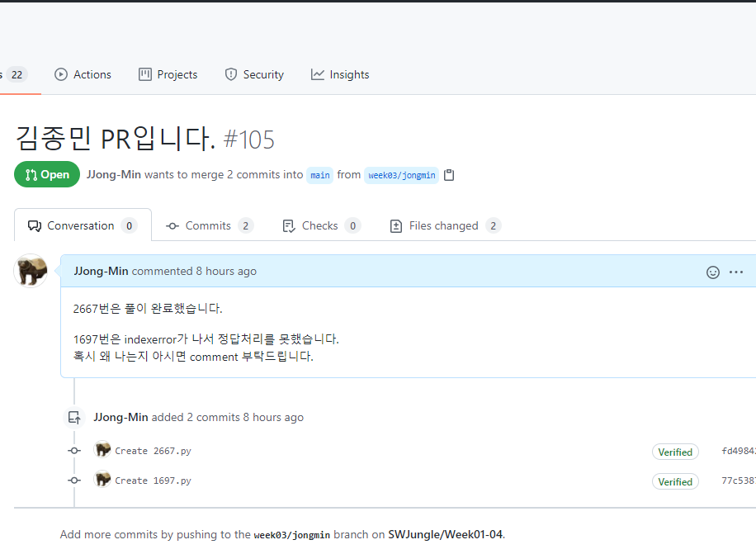Click the repo push icon in the timeline
This screenshot has width=756, height=554.
coord(74,417)
